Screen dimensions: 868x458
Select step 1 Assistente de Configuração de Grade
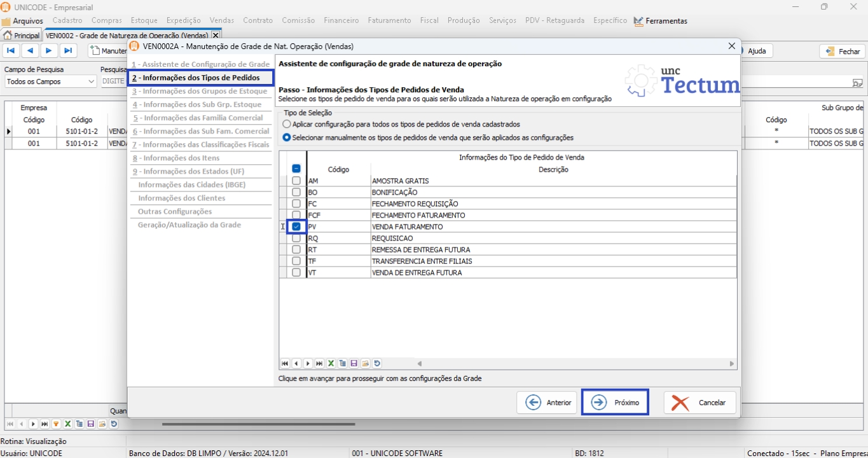click(x=201, y=64)
